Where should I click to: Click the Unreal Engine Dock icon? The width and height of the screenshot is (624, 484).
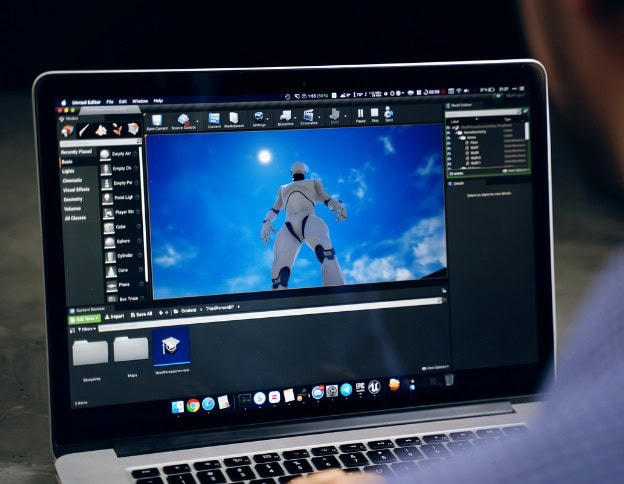click(x=374, y=386)
